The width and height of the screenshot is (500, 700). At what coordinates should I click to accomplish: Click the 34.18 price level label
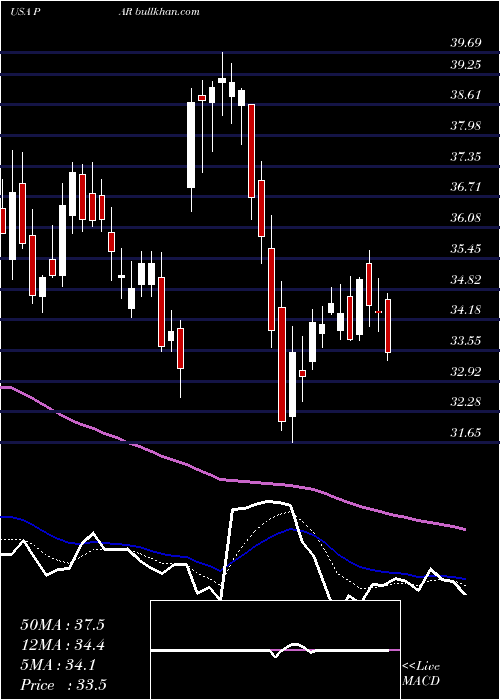466,310
